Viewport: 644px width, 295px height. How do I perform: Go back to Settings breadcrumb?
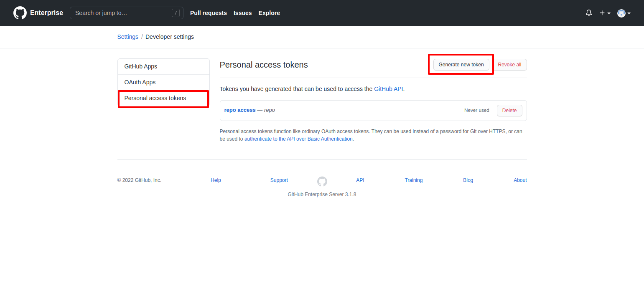(128, 37)
